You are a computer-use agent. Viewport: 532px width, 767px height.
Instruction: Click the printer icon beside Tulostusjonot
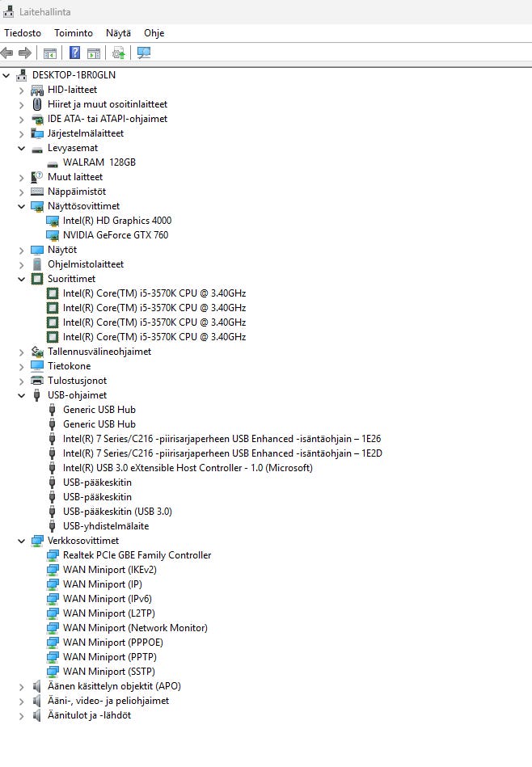(x=37, y=380)
